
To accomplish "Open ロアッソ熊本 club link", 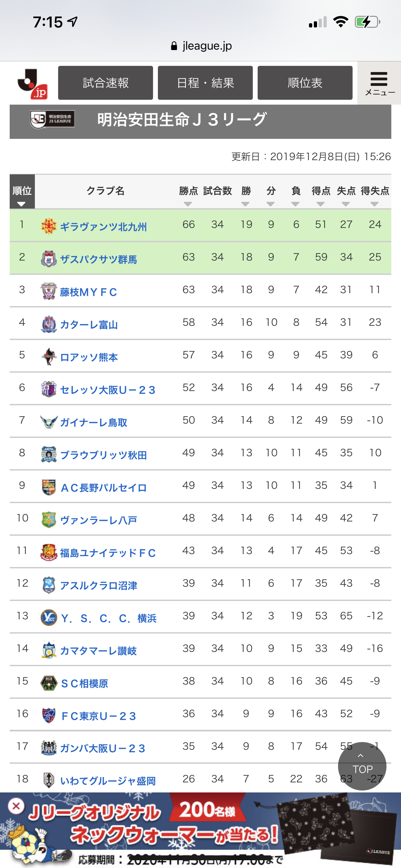I will click(x=89, y=357).
